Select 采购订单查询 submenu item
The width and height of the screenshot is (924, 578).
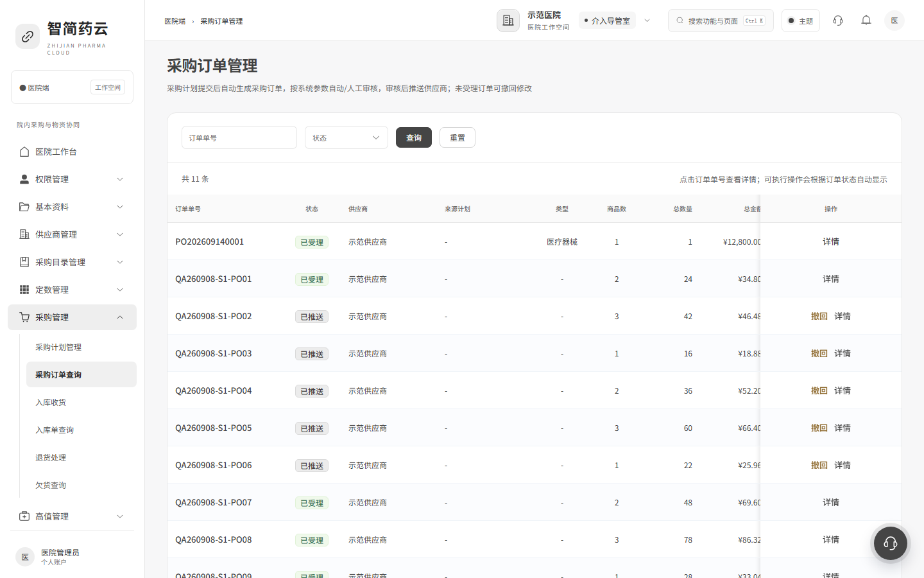click(x=81, y=374)
